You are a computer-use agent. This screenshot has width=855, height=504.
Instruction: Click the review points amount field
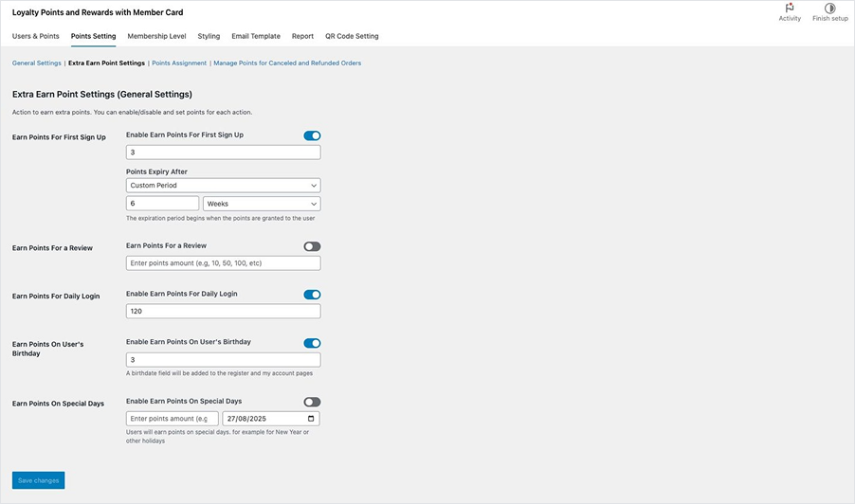pos(223,263)
